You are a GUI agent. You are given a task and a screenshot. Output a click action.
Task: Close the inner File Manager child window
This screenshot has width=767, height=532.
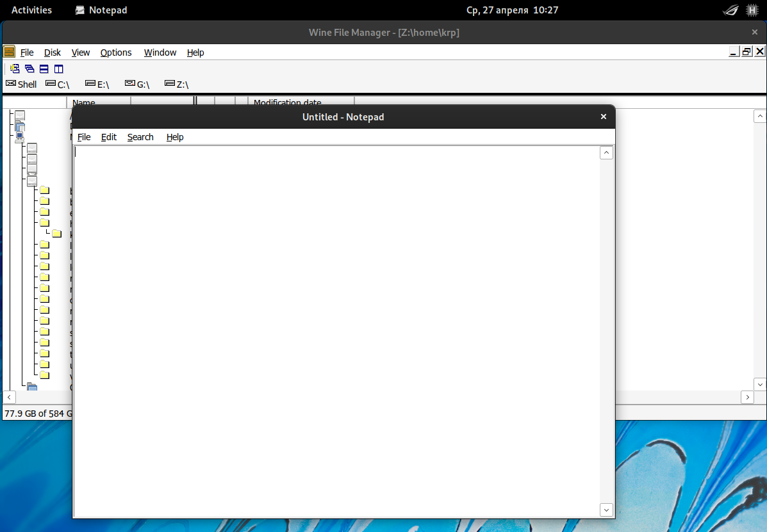tap(760, 51)
